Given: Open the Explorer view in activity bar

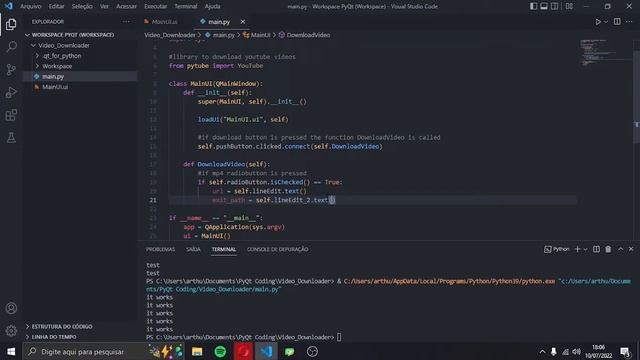Looking at the screenshot, I should coord(11,24).
